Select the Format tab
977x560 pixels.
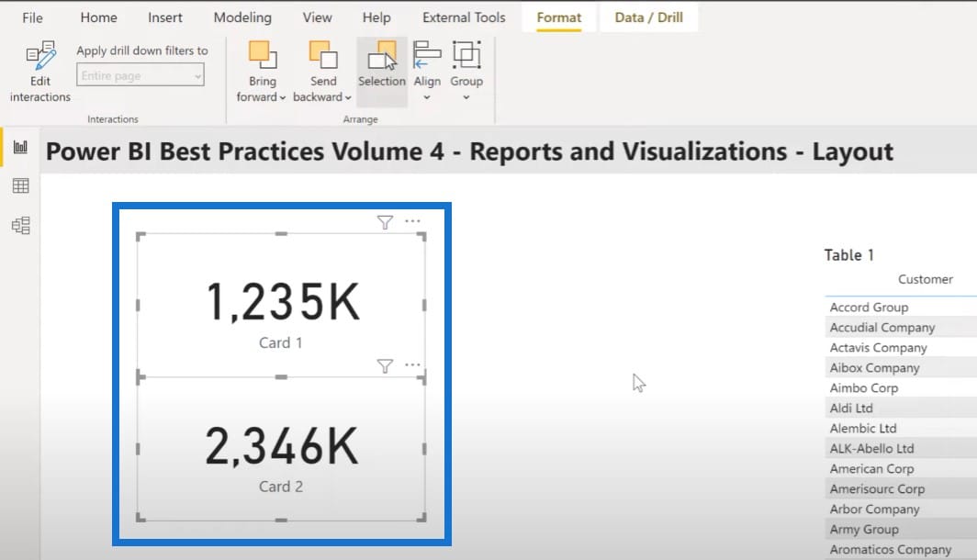[x=559, y=17]
